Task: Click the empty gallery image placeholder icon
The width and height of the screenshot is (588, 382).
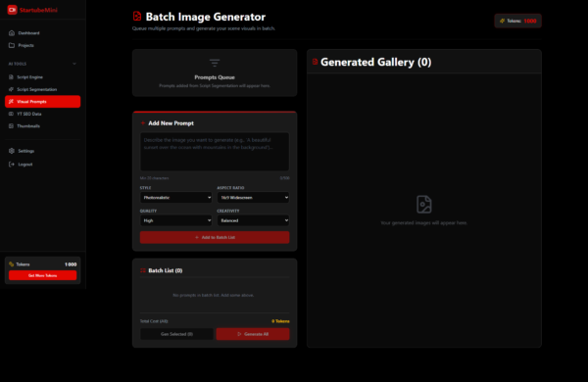Action: point(424,205)
